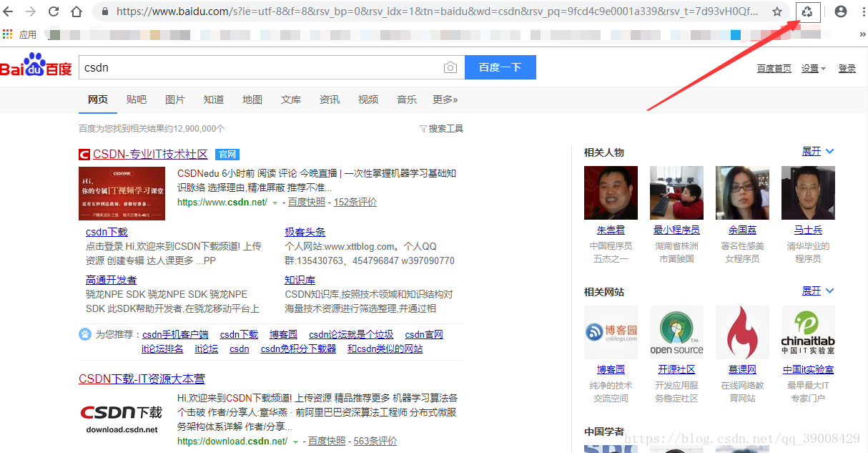The width and height of the screenshot is (868, 453).
Task: Open the chinaitlab 中国it实验室 logo
Action: (x=808, y=333)
